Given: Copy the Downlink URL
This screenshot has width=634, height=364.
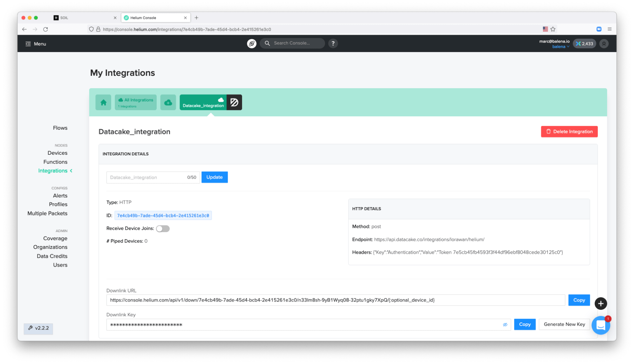Looking at the screenshot, I should coord(579,300).
